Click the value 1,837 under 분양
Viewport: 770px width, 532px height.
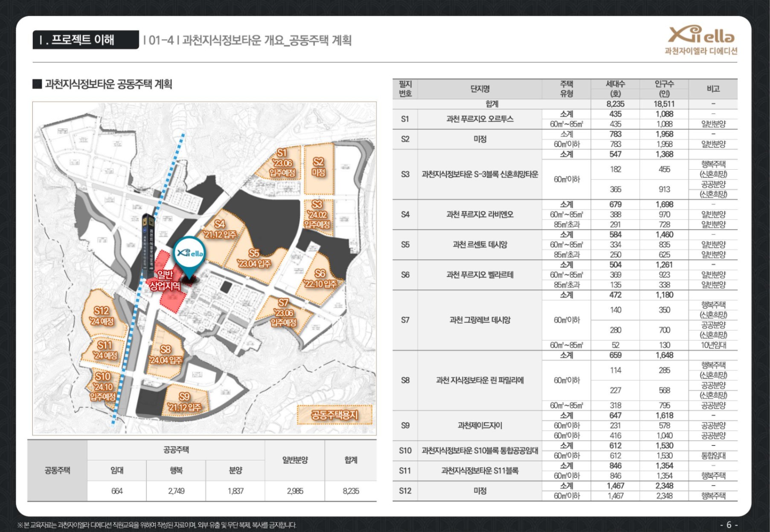coord(235,491)
